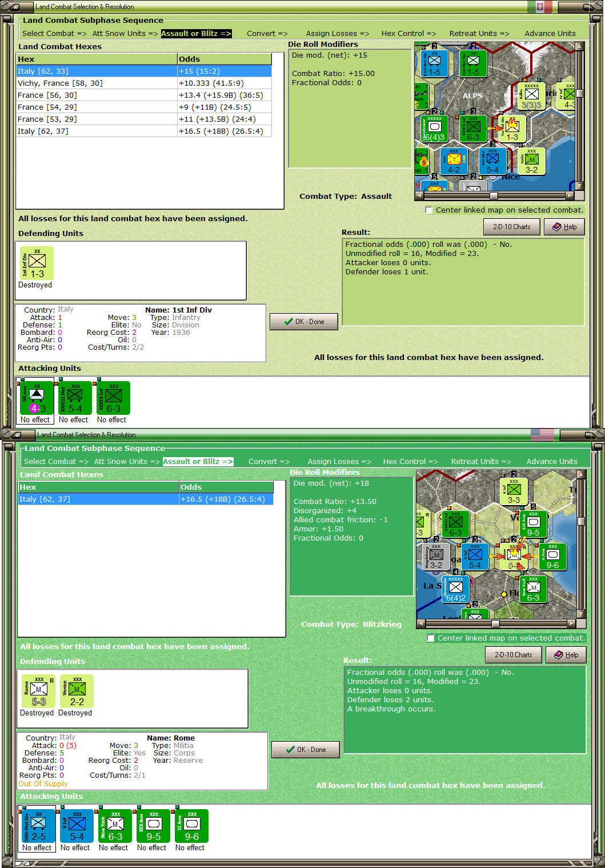The width and height of the screenshot is (605, 868).
Task: Click OK - Done in top window
Action: tap(304, 322)
